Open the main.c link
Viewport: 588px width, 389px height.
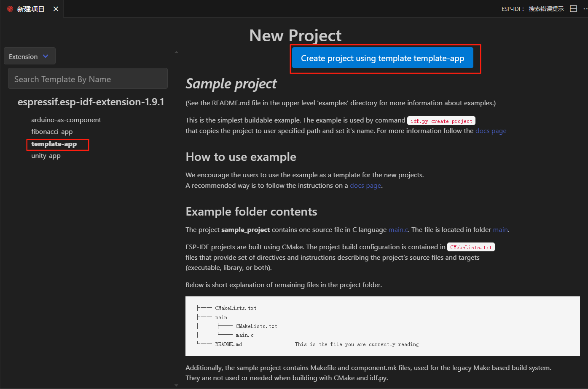click(398, 230)
